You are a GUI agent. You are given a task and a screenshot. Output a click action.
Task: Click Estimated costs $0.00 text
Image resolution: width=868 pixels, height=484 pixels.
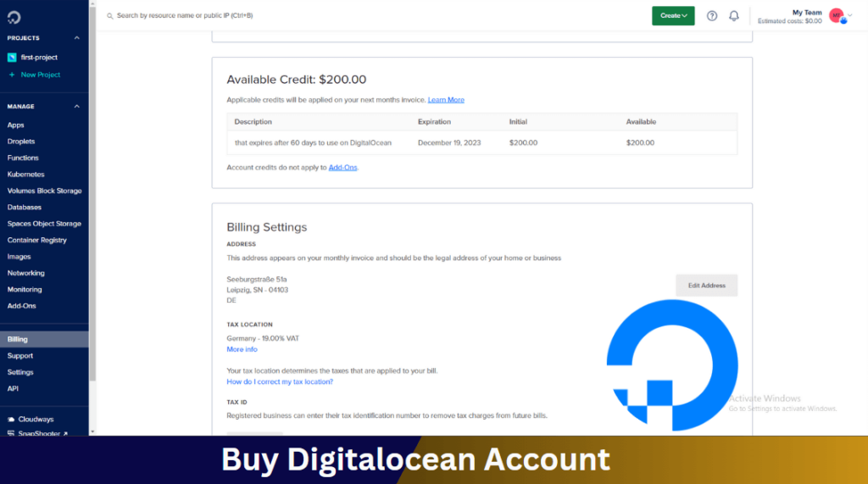click(790, 21)
